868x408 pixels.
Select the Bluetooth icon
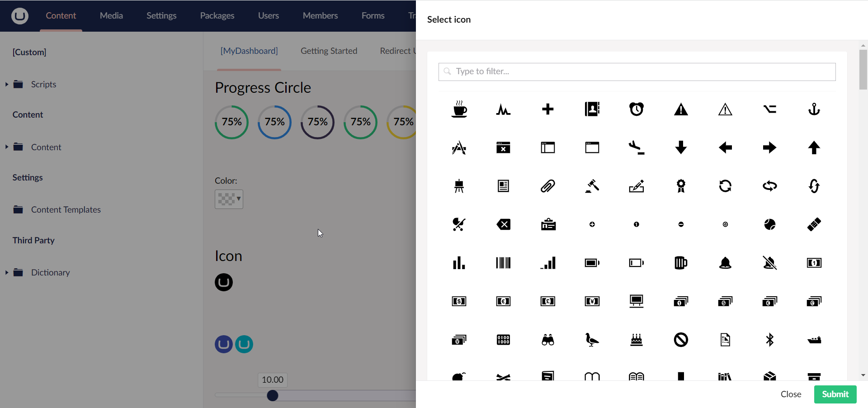(x=770, y=340)
